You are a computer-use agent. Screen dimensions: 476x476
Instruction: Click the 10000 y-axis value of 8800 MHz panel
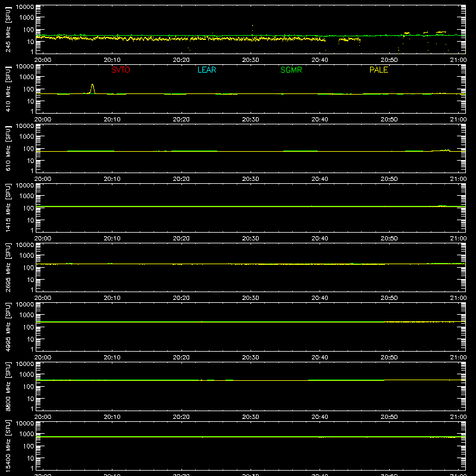pos(25,364)
